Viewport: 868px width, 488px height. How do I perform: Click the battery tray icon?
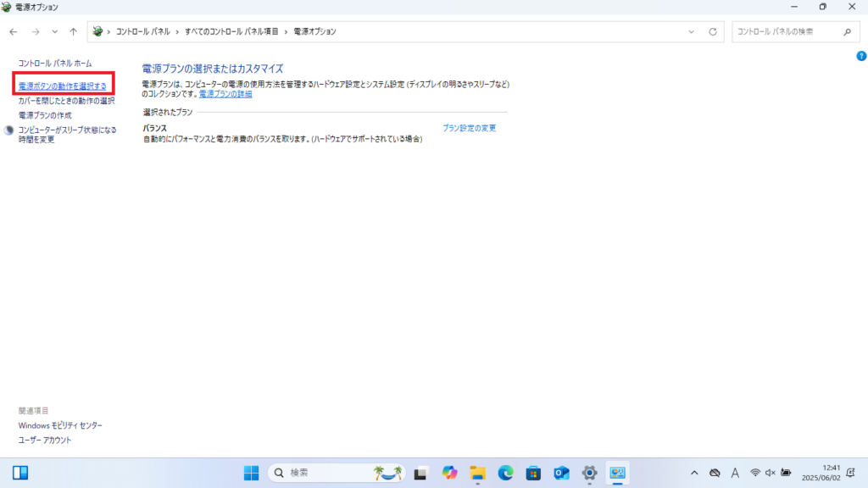786,473
